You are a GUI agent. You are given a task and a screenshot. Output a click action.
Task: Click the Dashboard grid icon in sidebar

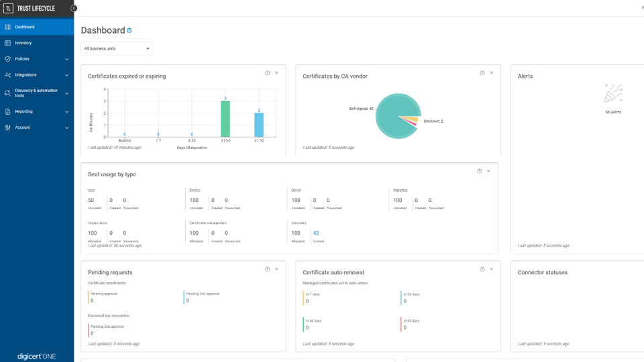8,27
